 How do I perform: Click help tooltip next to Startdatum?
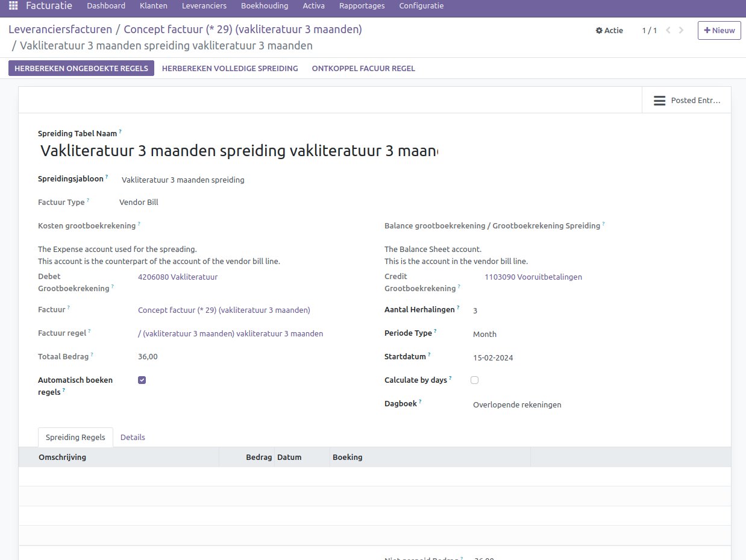pos(430,355)
